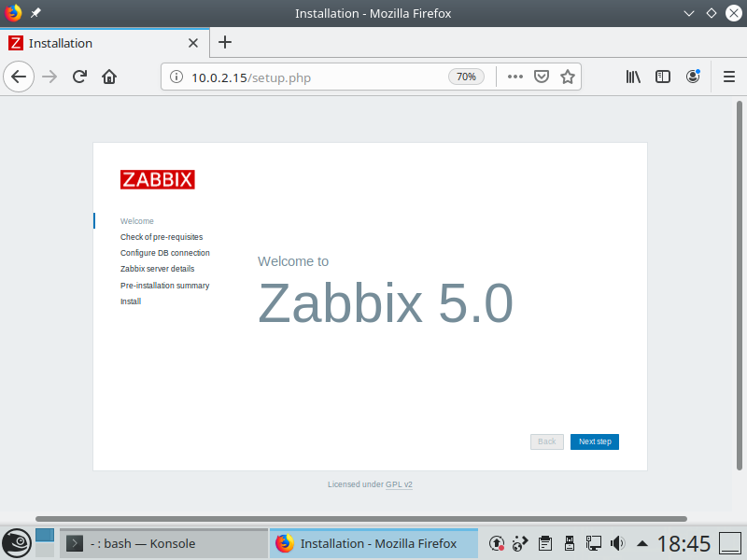The image size is (747, 560).
Task: Expand hidden system tray icons
Action: [x=641, y=543]
